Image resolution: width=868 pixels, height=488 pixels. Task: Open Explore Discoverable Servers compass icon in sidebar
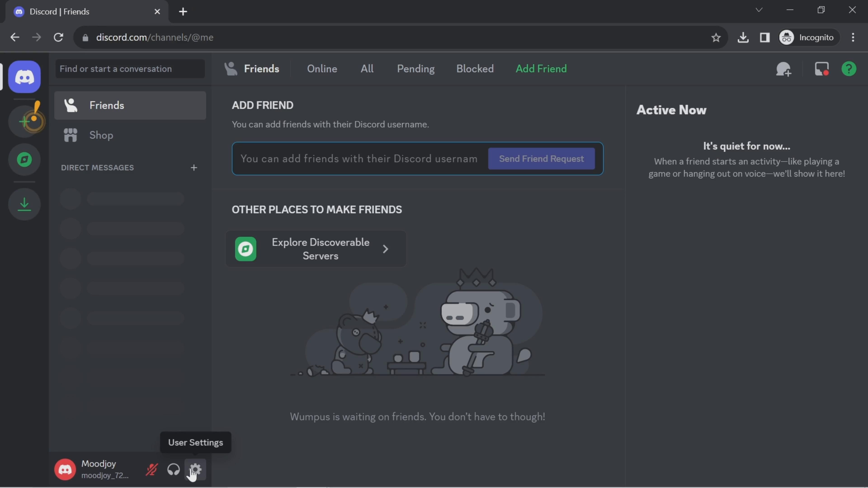[24, 159]
